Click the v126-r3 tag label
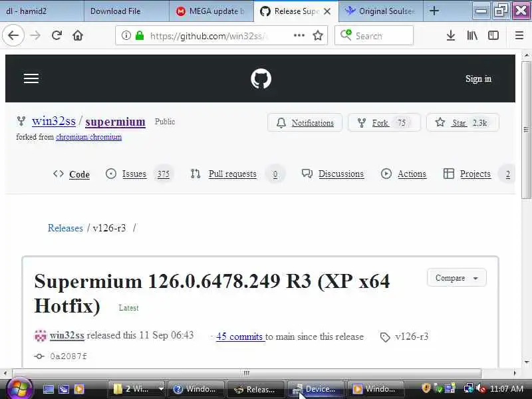This screenshot has width=532, height=399. tap(412, 336)
